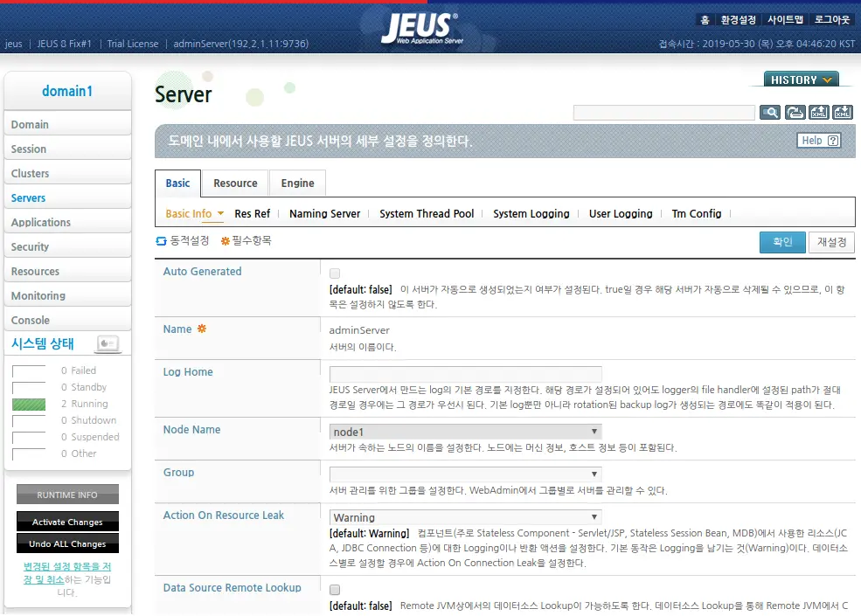Enable Data Source Remote Lookup checkbox

[335, 590]
